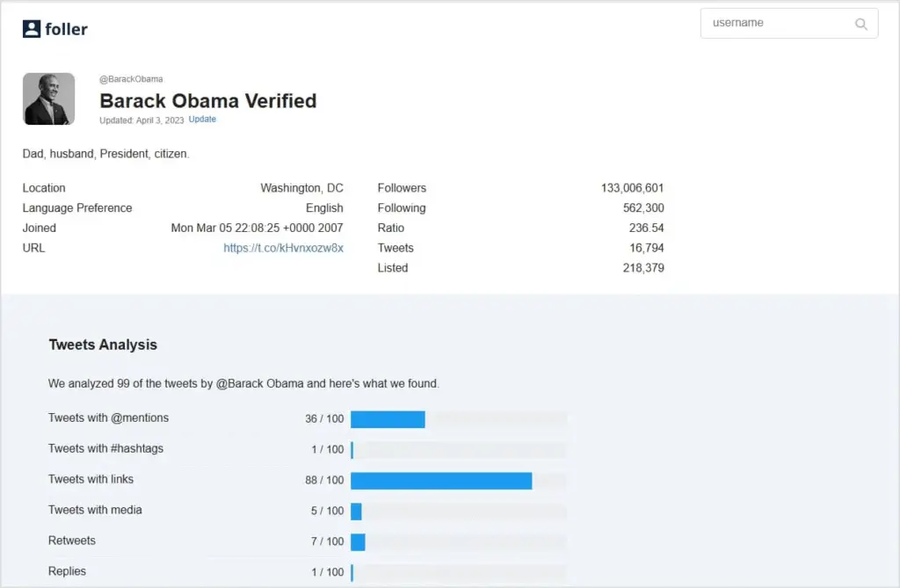This screenshot has width=900, height=588.
Task: Click the joined date Mon Mar 05 2007
Action: [x=258, y=228]
